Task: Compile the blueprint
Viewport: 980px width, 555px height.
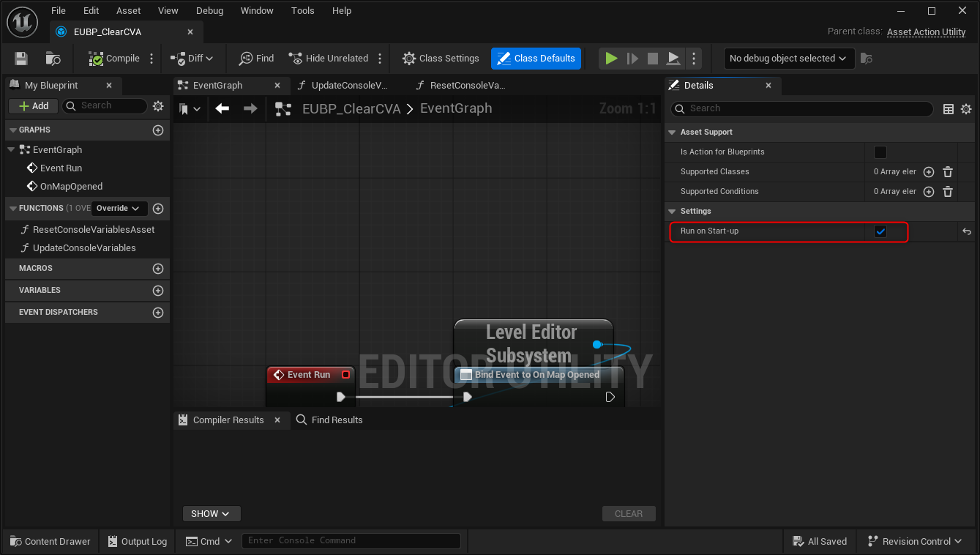Action: [x=114, y=59]
